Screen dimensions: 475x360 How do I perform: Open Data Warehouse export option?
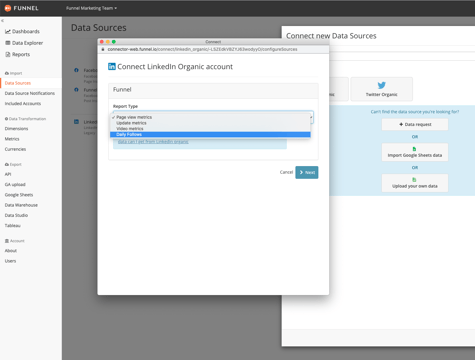click(21, 205)
